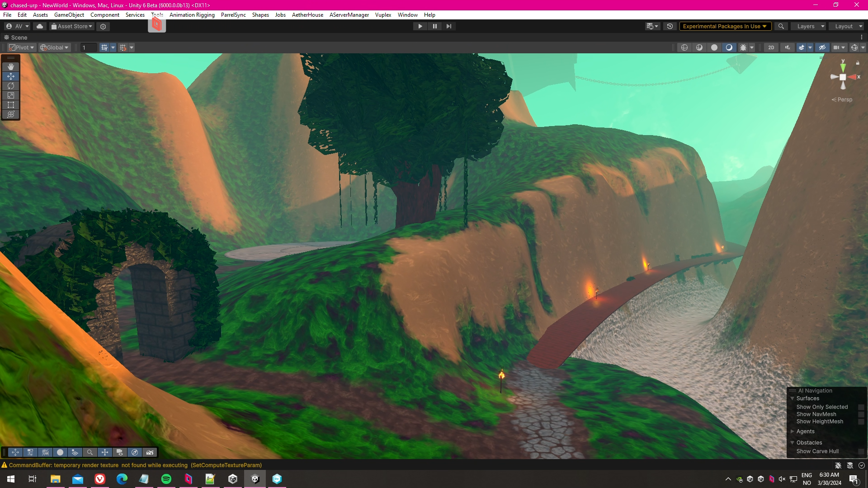Click the debug draw mode bug icon
This screenshot has width=868, height=488.
point(743,47)
